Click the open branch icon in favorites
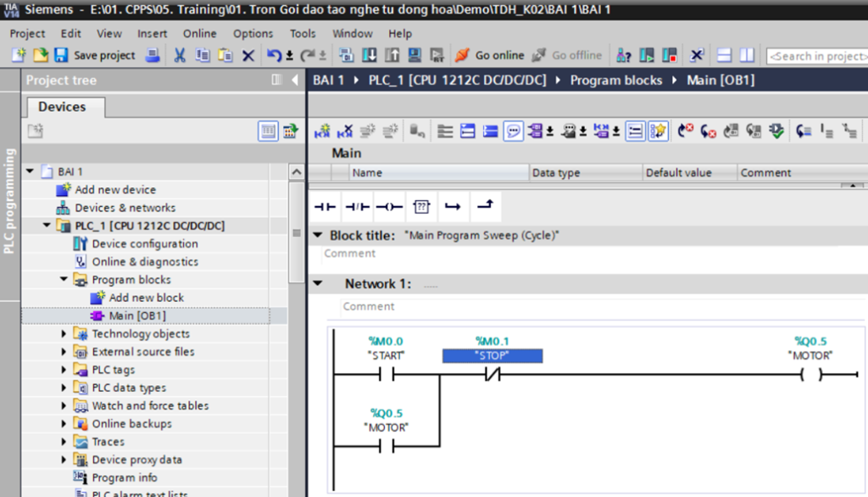The height and width of the screenshot is (497, 868). tap(453, 206)
